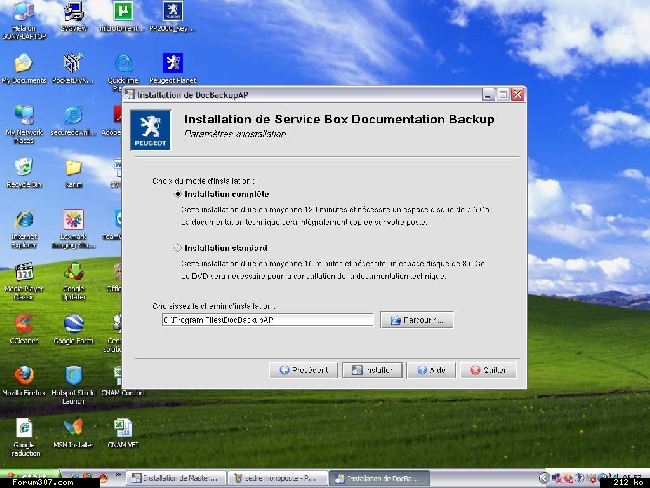The image size is (650, 488).
Task: Switch to the Installation de Master taskbar item
Action: click(176, 478)
